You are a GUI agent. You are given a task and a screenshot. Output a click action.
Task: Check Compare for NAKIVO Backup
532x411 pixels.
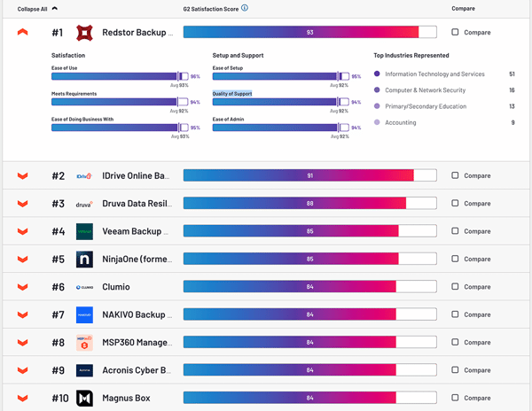[x=455, y=314]
